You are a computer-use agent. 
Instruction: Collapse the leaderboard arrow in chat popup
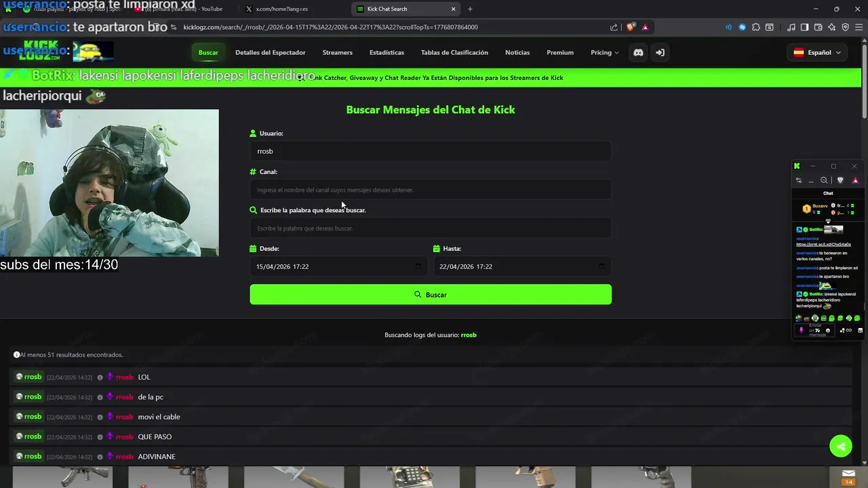coord(828,221)
